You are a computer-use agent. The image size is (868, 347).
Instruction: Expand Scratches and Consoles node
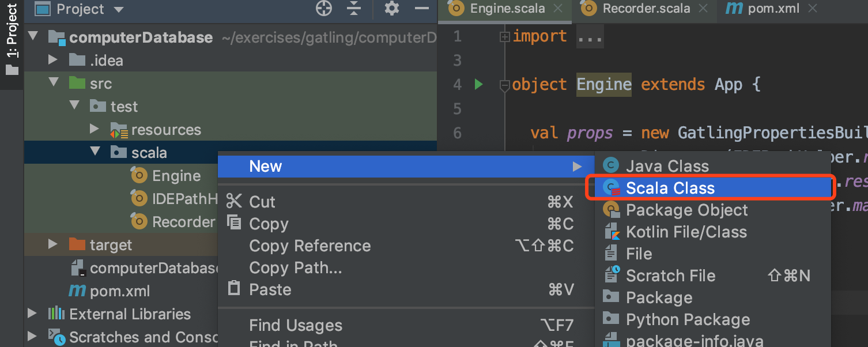tap(32, 337)
